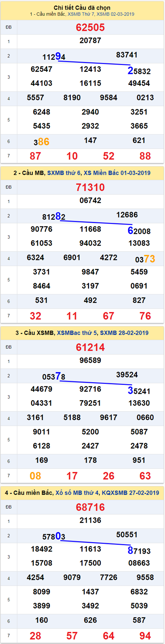Click the title 2 - Cầu MB

29,173
